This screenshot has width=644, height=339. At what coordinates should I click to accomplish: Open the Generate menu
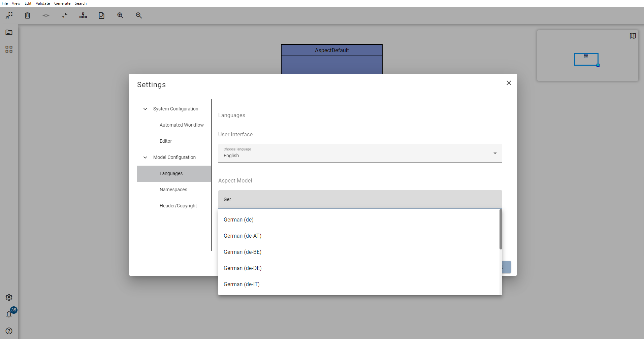62,3
